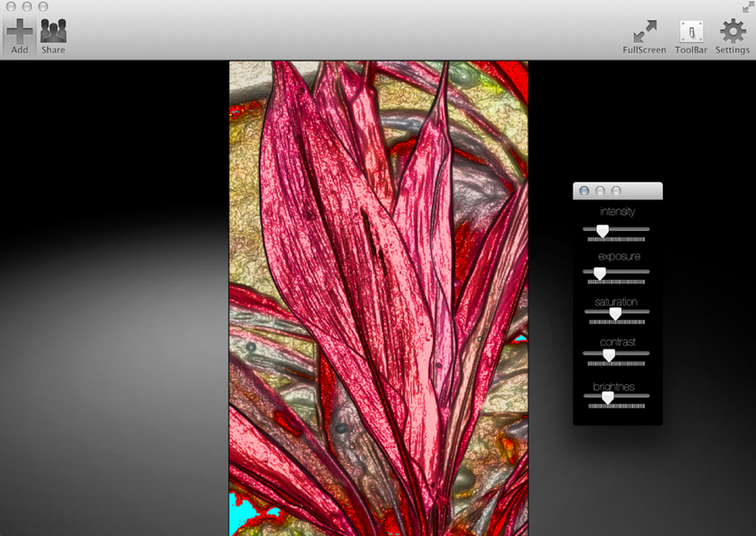756x536 pixels.
Task: Click the main window zoom button
Action: 44,6
